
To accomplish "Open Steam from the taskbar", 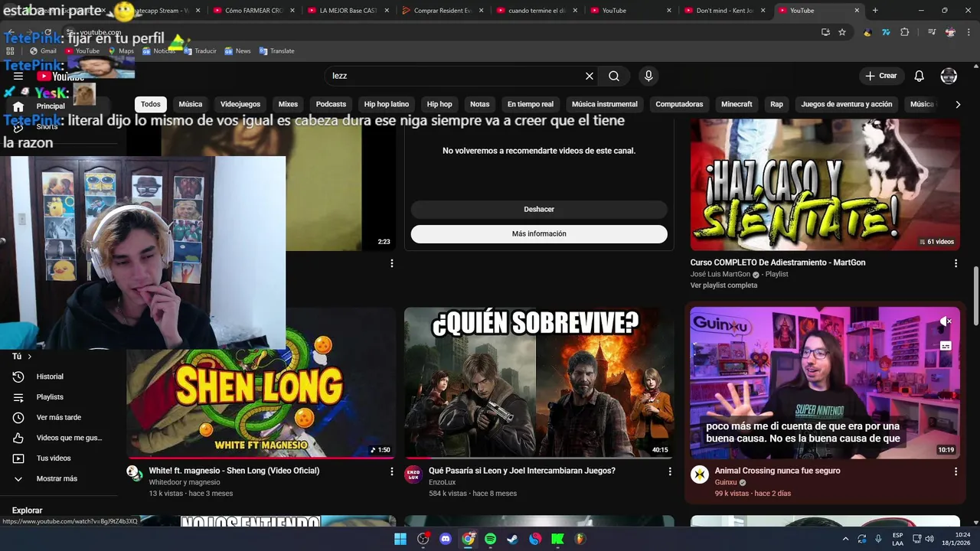I will point(512,539).
